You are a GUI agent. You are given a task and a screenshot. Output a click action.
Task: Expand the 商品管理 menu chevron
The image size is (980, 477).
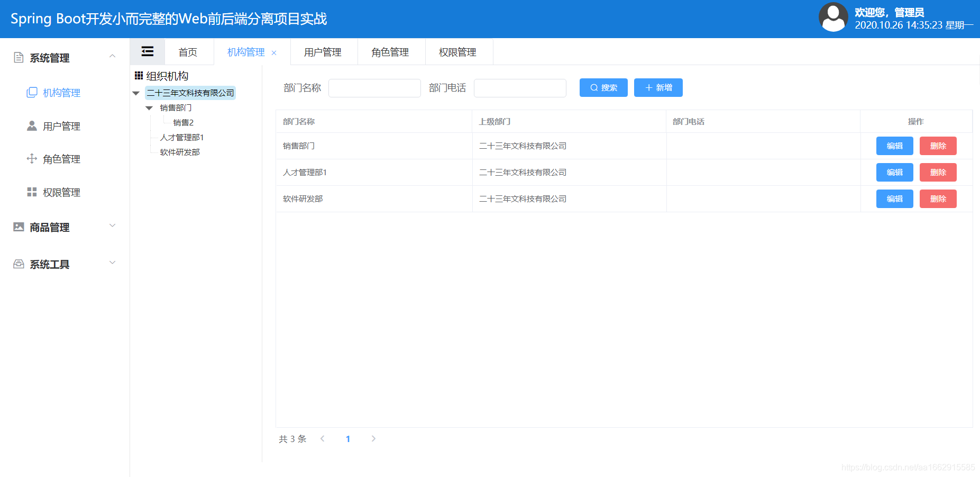(112, 226)
